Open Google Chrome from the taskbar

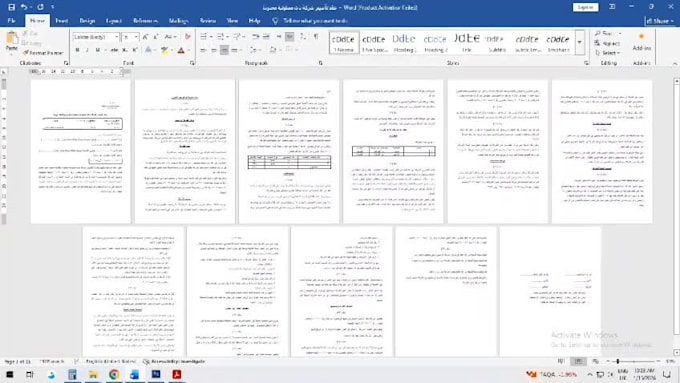point(114,374)
